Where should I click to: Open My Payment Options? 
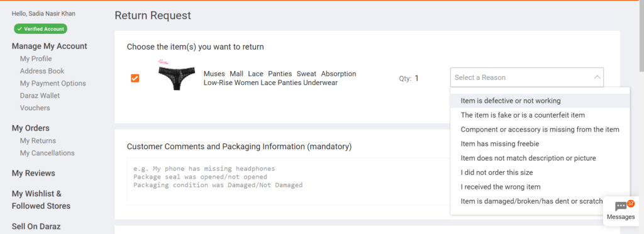pos(53,83)
